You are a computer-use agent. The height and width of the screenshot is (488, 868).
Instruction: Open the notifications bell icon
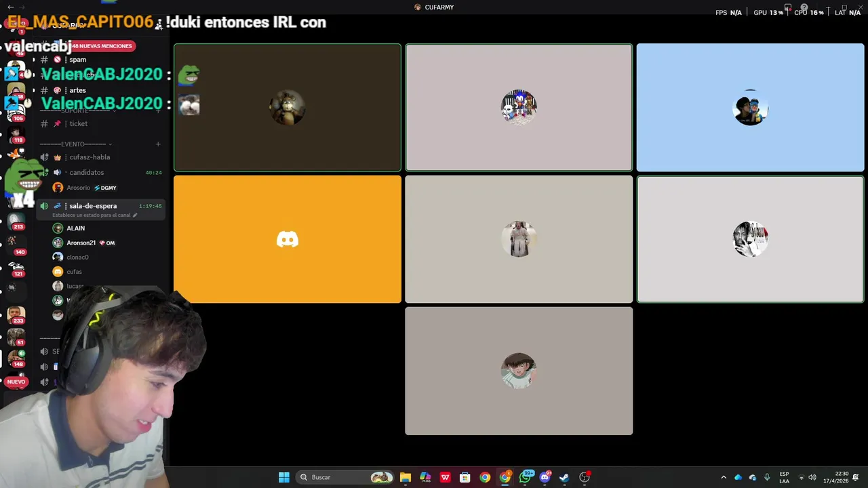coord(856,477)
